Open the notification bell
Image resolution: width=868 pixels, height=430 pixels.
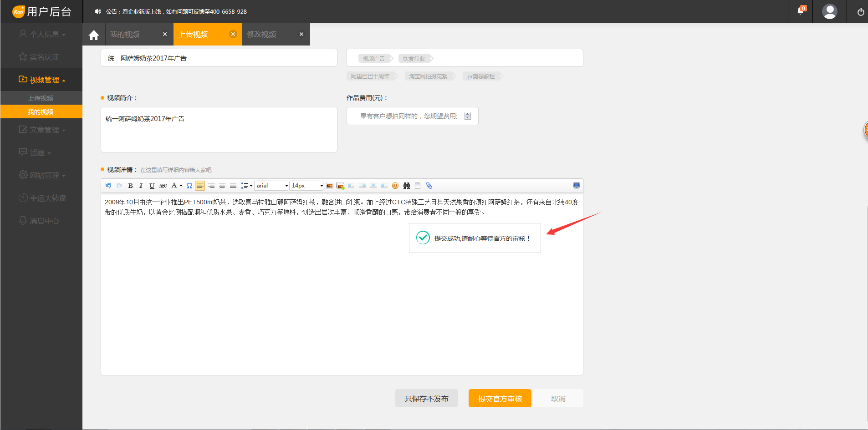point(801,11)
